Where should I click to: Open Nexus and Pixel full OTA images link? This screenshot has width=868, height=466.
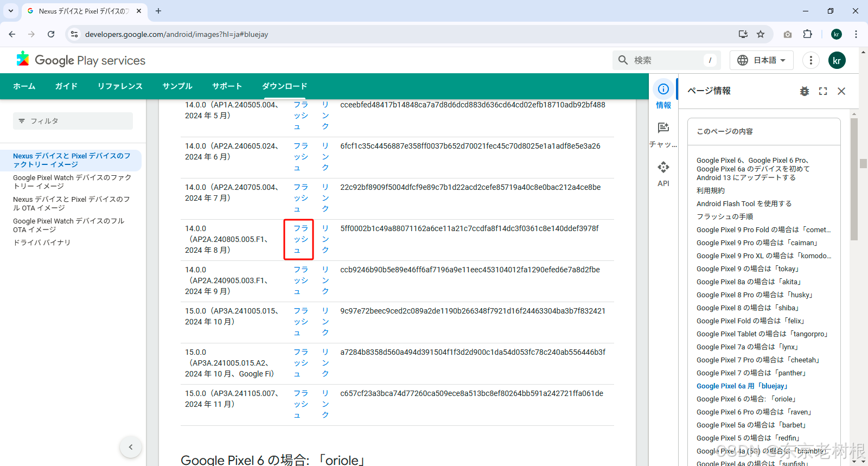coord(72,203)
